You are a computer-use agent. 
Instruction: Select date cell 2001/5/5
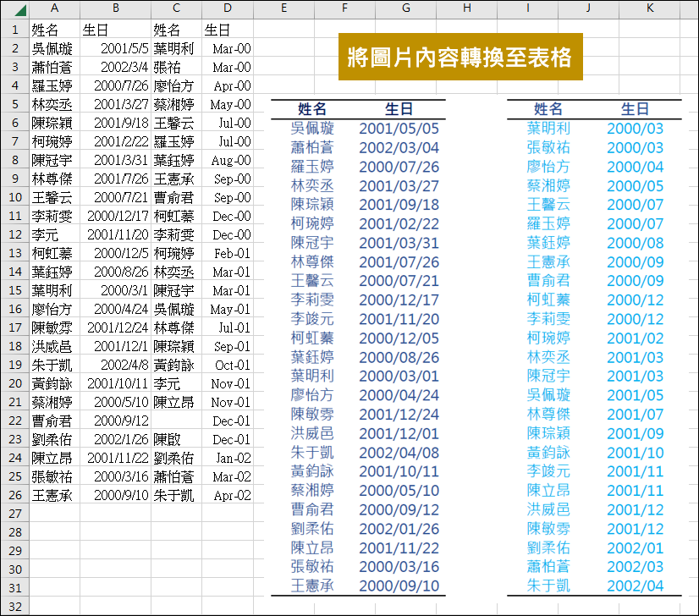point(115,48)
